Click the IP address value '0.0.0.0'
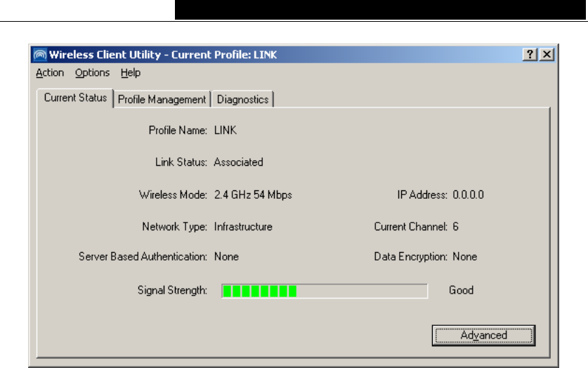Image resolution: width=588 pixels, height=368 pixels. (x=469, y=195)
